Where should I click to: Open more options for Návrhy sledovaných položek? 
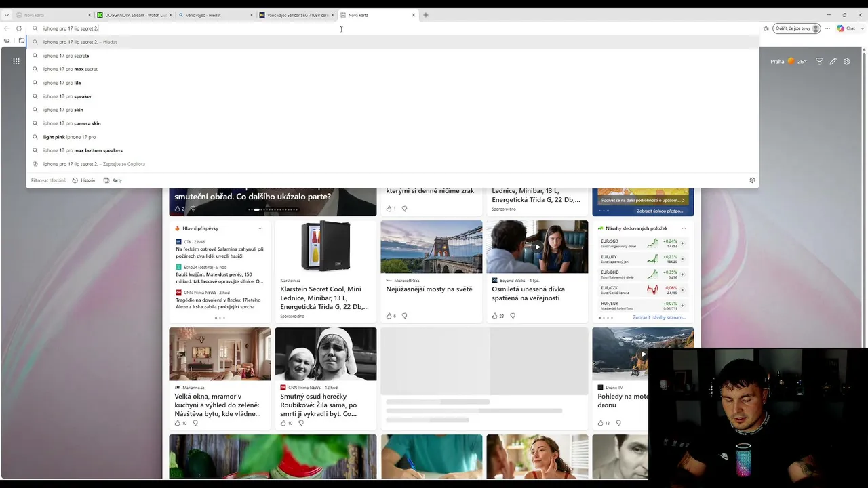pyautogui.click(x=684, y=228)
